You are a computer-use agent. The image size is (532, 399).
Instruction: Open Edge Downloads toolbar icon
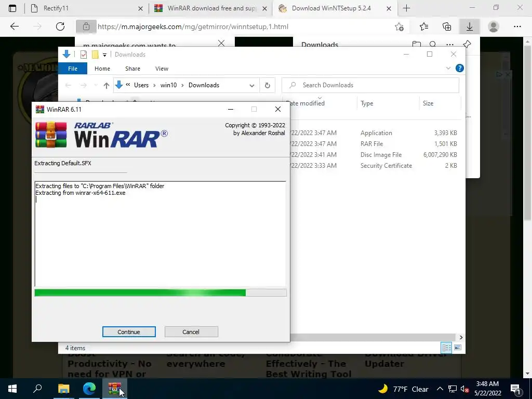point(470,26)
